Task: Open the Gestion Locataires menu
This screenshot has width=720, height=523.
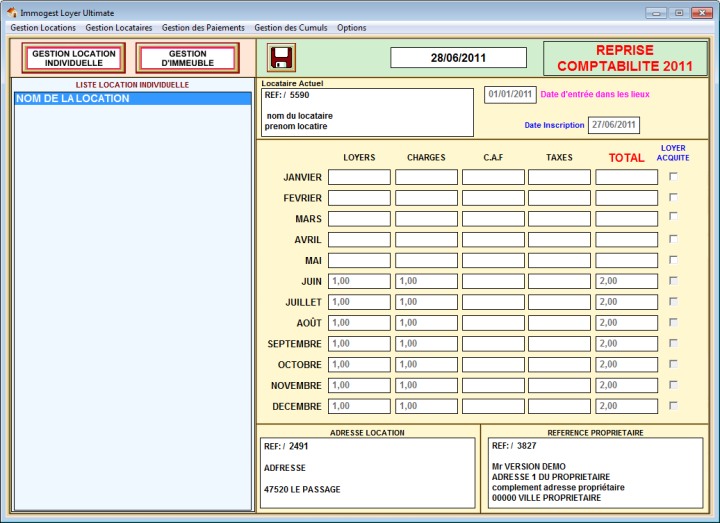Action: point(119,28)
